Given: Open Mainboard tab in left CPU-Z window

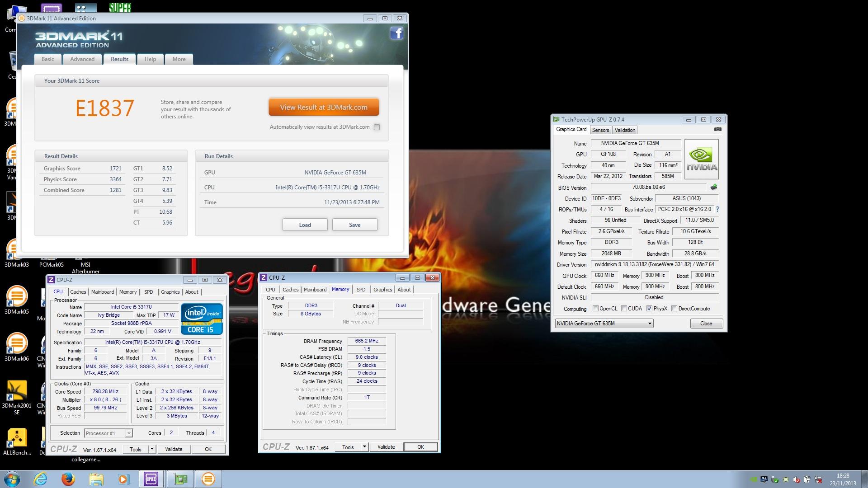Looking at the screenshot, I should tap(103, 292).
